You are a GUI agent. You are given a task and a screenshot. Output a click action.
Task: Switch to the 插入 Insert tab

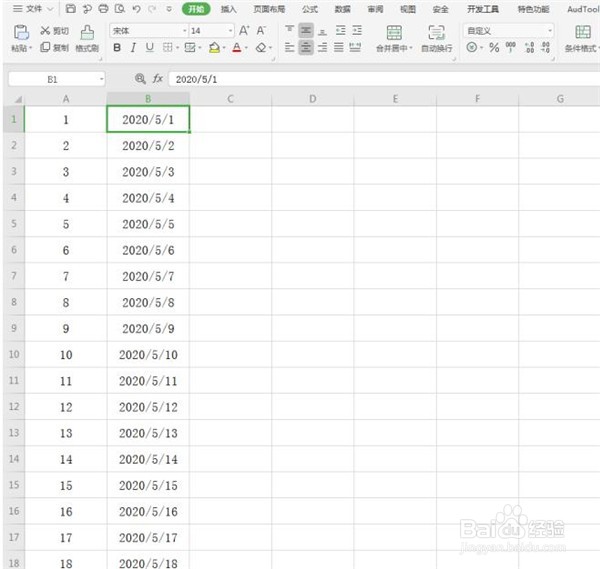coord(228,9)
